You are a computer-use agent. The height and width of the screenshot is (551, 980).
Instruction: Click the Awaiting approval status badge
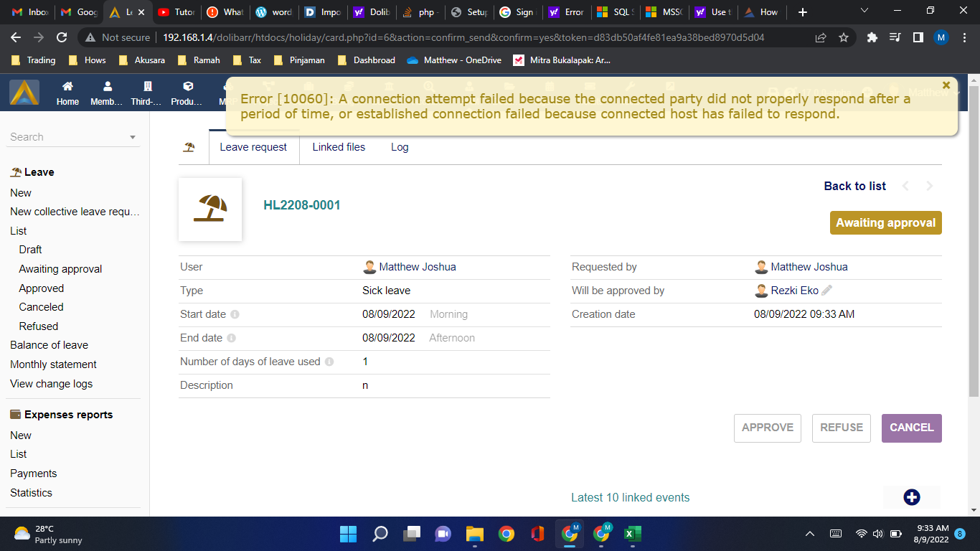click(886, 222)
